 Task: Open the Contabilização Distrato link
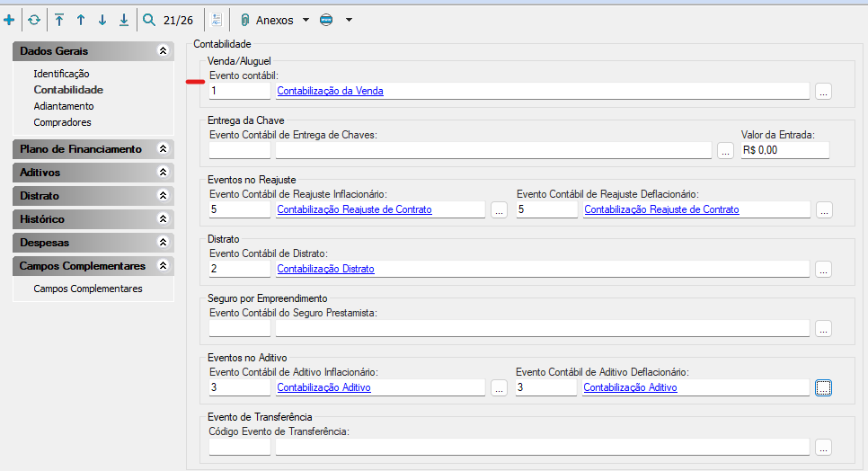[x=325, y=269]
